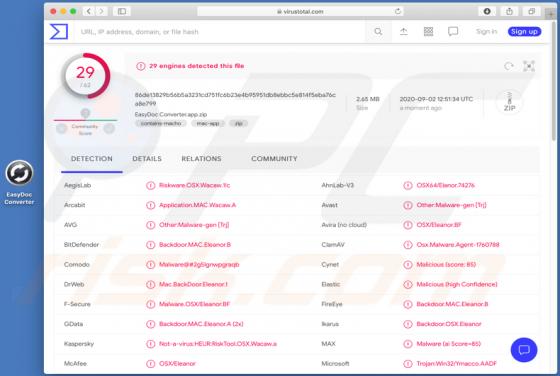
Task: Click the community score slider marker
Action: 85,114
